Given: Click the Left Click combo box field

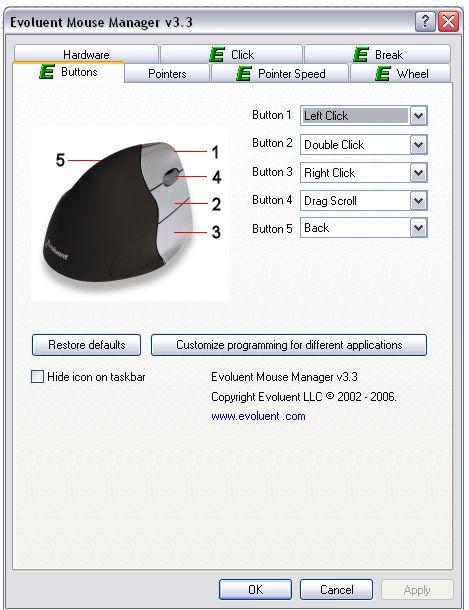Looking at the screenshot, I should click(364, 116).
